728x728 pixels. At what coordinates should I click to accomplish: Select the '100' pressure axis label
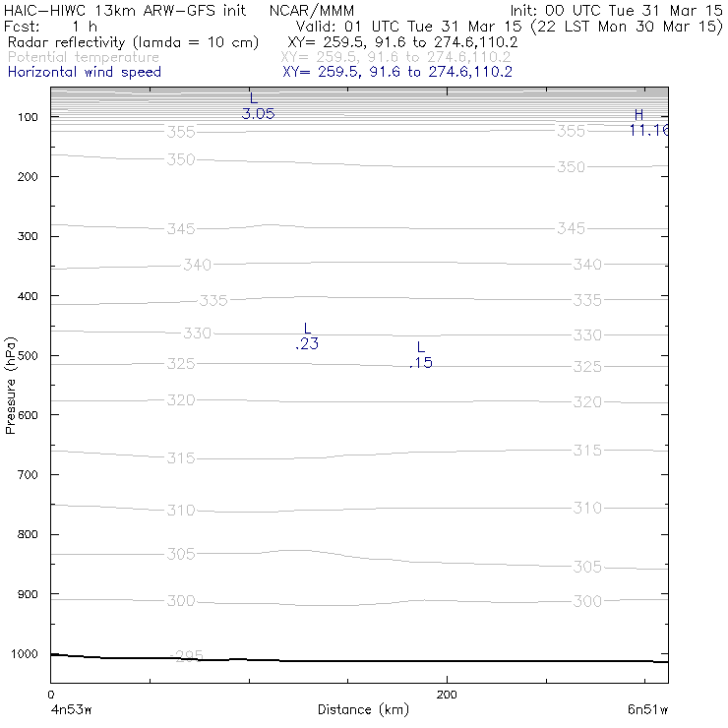tap(28, 117)
